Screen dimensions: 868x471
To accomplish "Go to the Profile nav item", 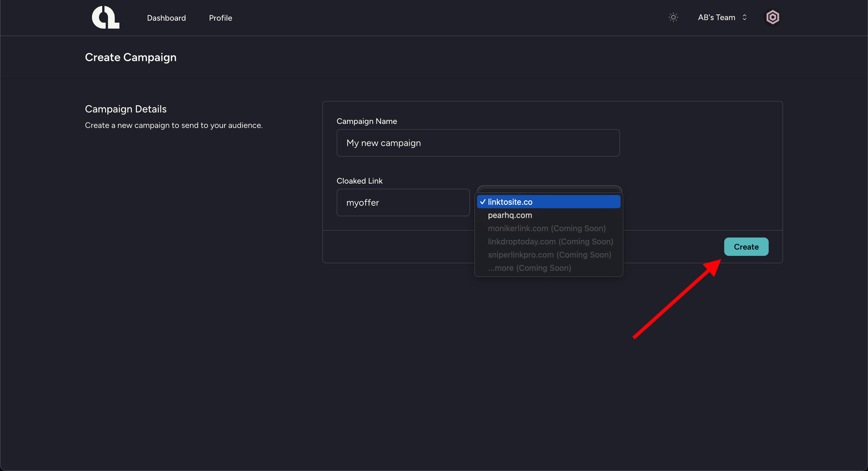I will tap(220, 18).
